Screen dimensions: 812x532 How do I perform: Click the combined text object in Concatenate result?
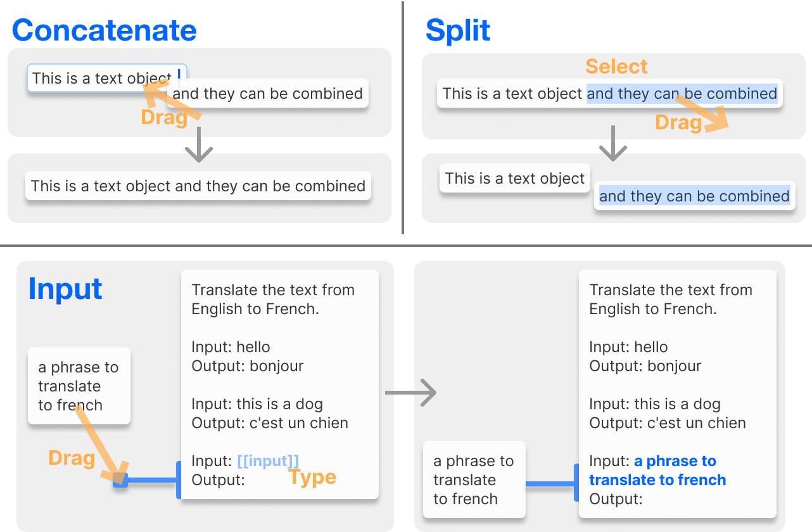pos(198,186)
